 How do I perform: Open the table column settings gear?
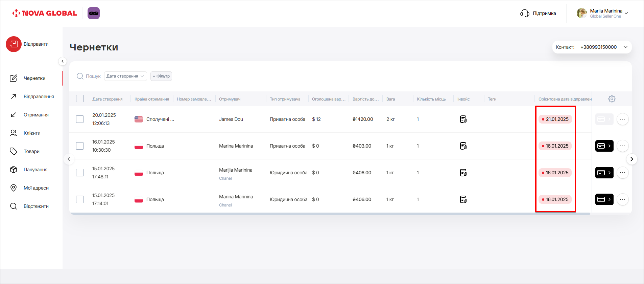[612, 99]
